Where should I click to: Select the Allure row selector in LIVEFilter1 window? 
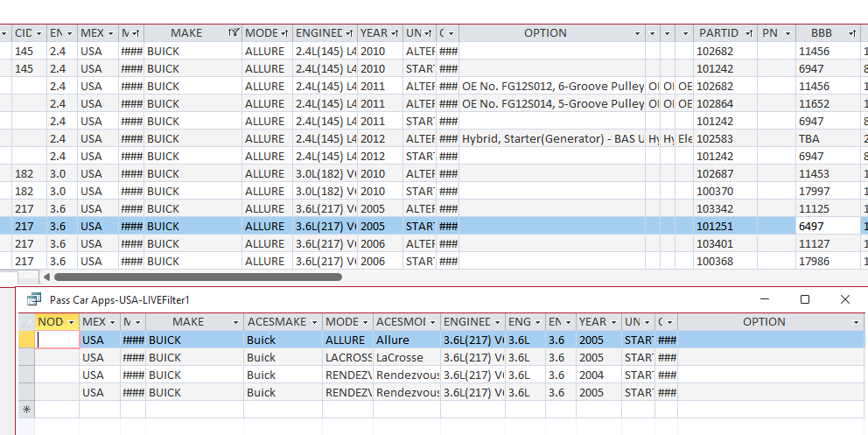(x=26, y=340)
